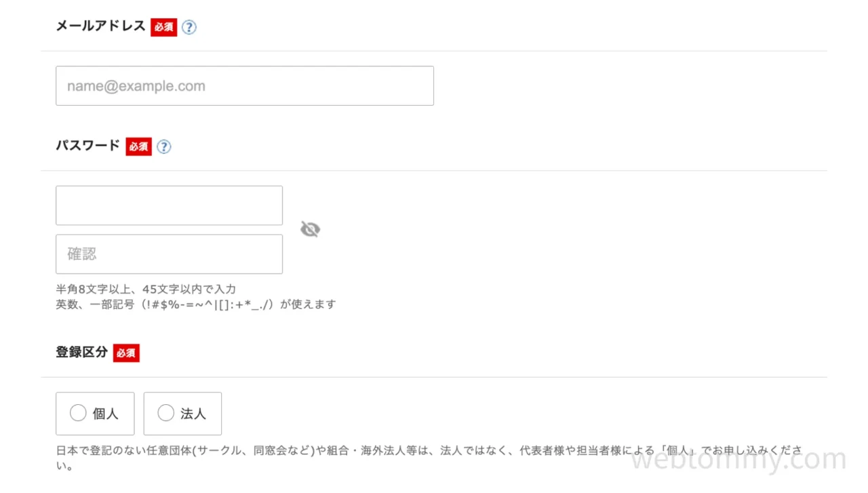Click the 必須 badge next to 登録区分
Viewport: 868px width, 493px height.
[126, 353]
